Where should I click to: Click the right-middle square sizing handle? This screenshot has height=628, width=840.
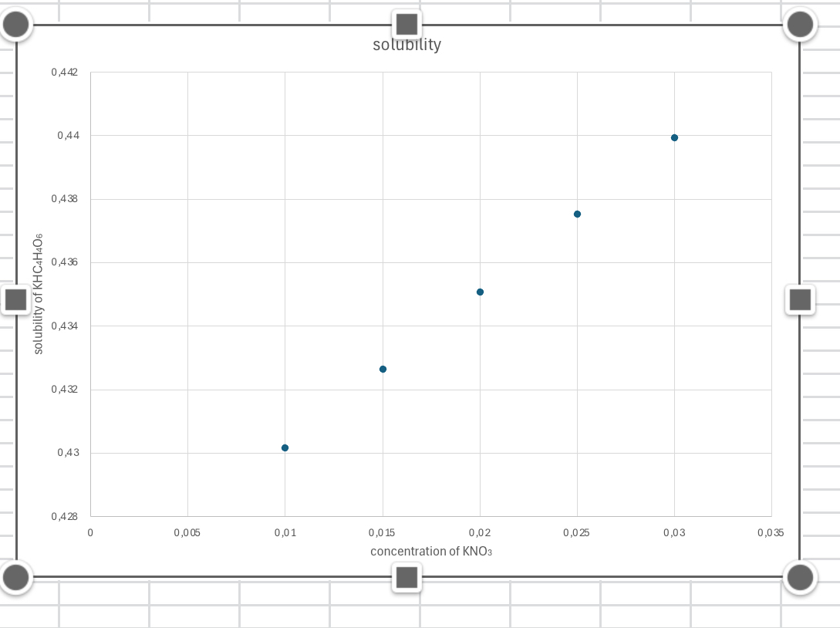pyautogui.click(x=799, y=299)
